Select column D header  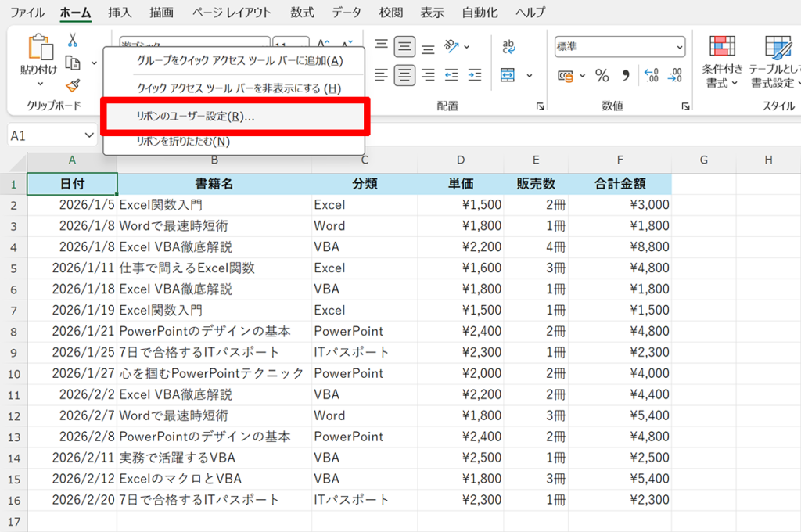click(460, 160)
